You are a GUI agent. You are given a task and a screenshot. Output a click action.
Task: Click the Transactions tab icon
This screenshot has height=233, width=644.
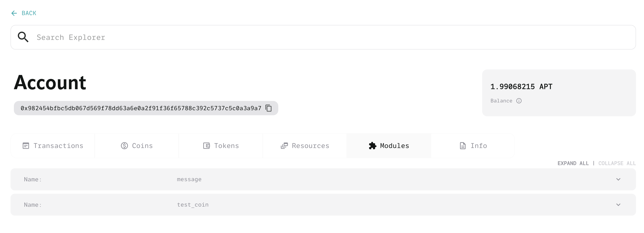point(26,146)
